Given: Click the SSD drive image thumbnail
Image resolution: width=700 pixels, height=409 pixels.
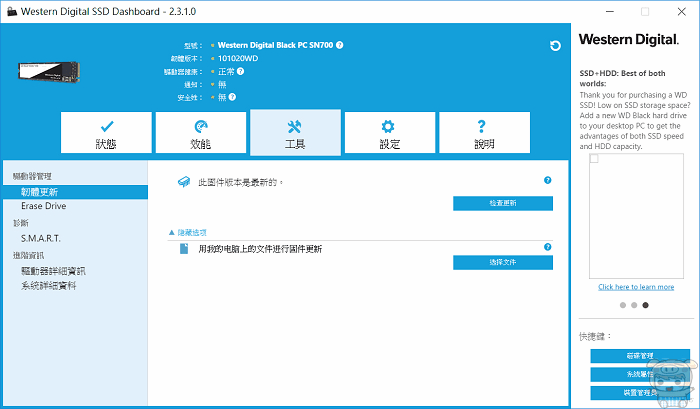Looking at the screenshot, I should pyautogui.click(x=49, y=71).
